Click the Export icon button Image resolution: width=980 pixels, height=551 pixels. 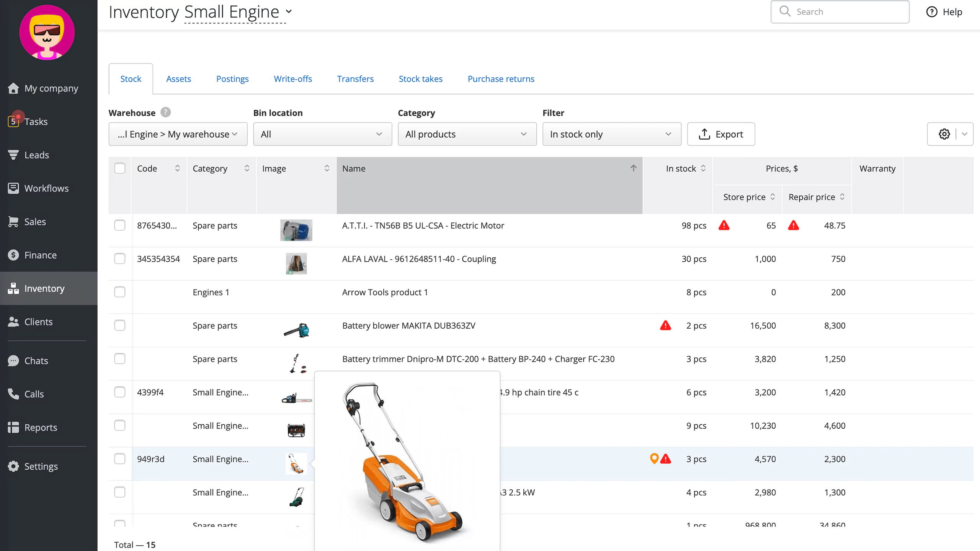(x=721, y=134)
